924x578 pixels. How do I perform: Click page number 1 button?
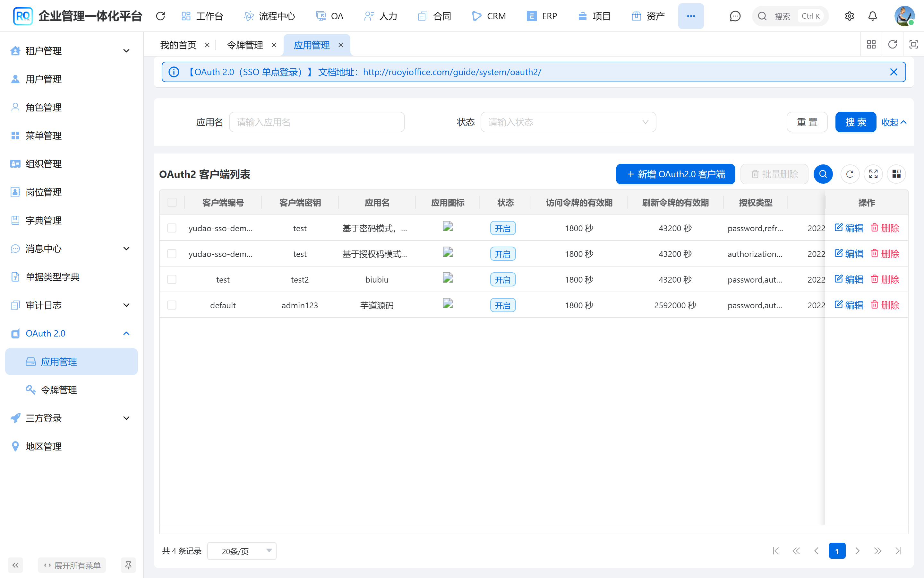coord(837,550)
